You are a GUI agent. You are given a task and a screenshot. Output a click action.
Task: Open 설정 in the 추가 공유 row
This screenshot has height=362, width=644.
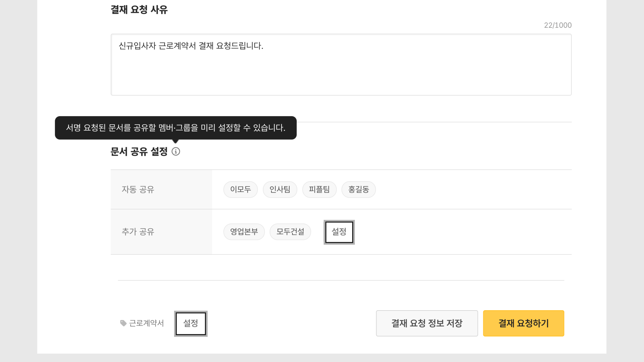click(x=339, y=232)
